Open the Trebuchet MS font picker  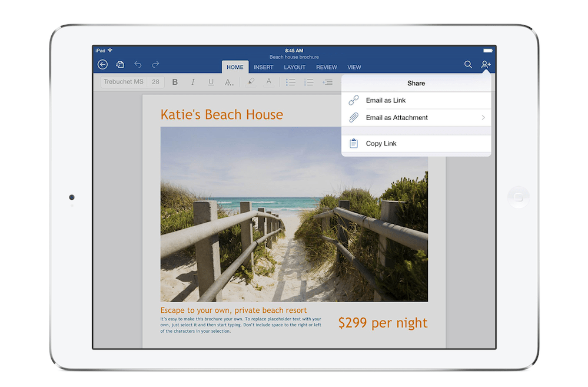pyautogui.click(x=124, y=82)
